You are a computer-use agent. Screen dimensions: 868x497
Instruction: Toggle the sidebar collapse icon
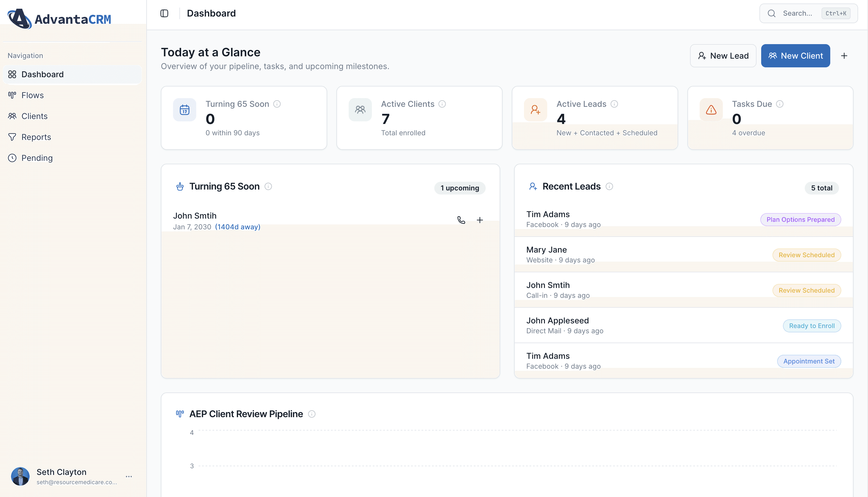[x=164, y=13]
